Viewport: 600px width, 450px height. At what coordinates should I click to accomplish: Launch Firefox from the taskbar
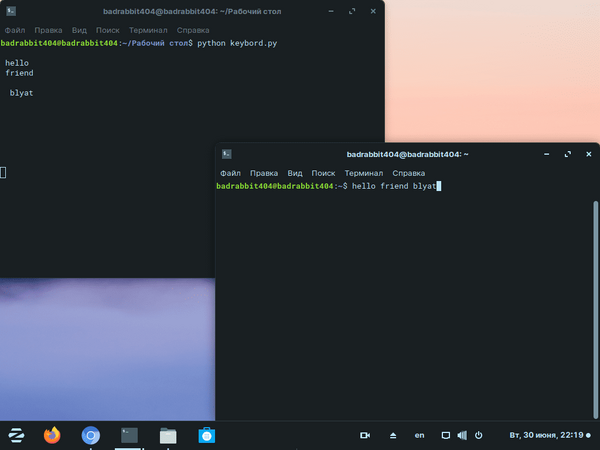point(52,435)
